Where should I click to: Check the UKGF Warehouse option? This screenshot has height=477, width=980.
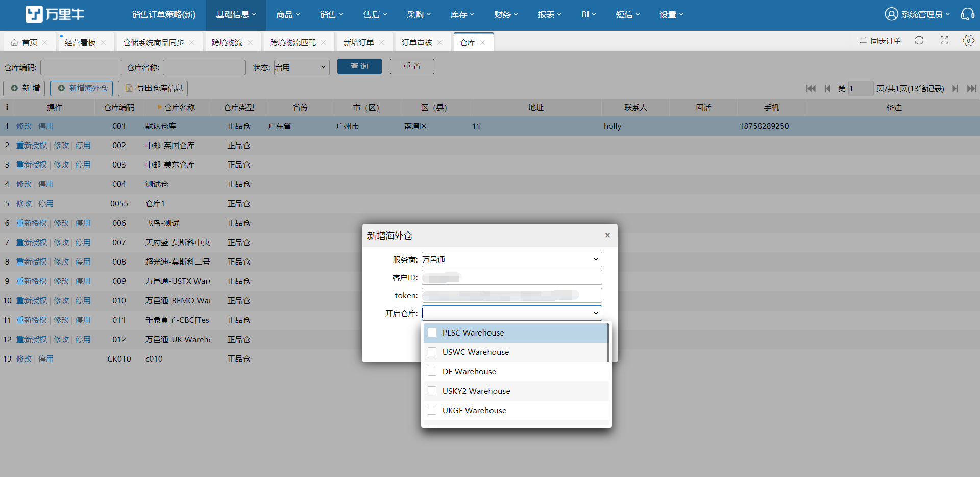432,410
